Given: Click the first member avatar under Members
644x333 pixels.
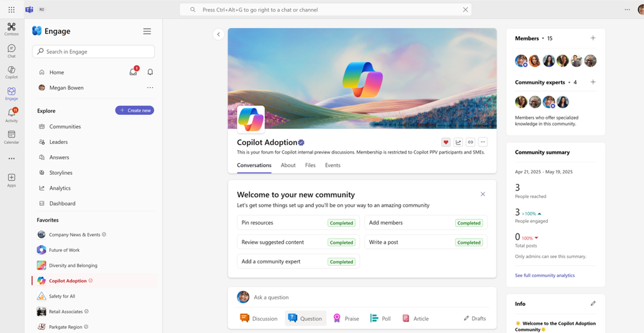Looking at the screenshot, I should [x=522, y=61].
